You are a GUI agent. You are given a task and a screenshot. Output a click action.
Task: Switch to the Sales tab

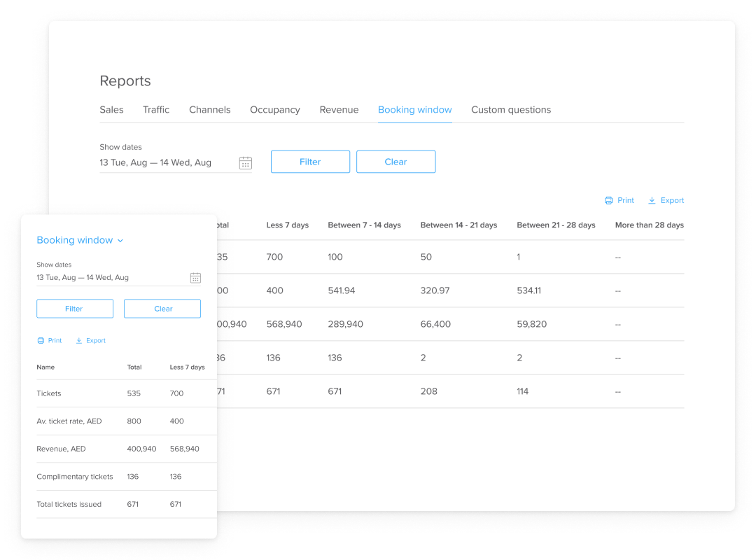click(111, 110)
